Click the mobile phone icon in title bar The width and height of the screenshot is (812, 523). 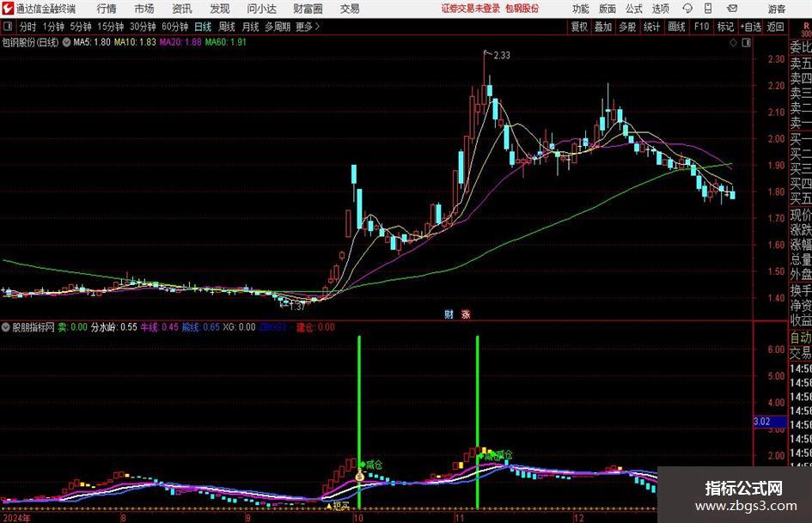[x=708, y=9]
